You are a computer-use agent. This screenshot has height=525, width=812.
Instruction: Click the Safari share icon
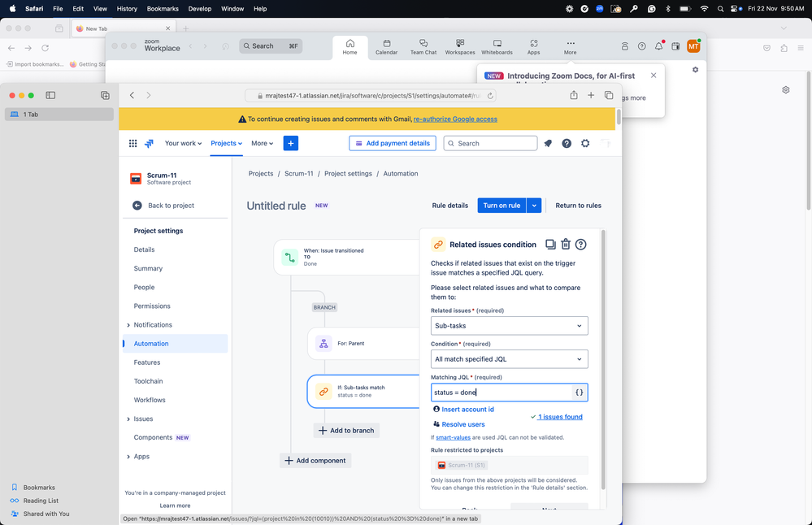(x=574, y=95)
